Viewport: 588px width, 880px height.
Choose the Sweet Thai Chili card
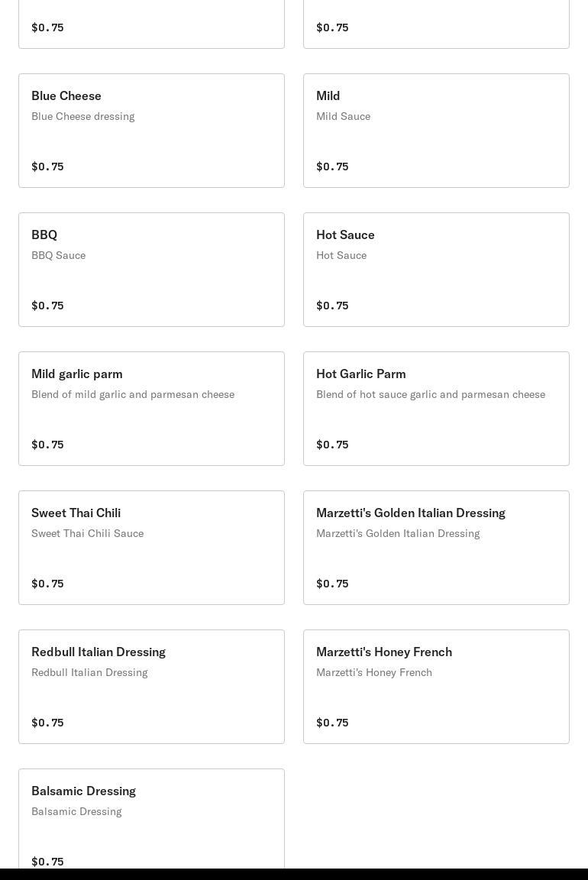pos(151,548)
